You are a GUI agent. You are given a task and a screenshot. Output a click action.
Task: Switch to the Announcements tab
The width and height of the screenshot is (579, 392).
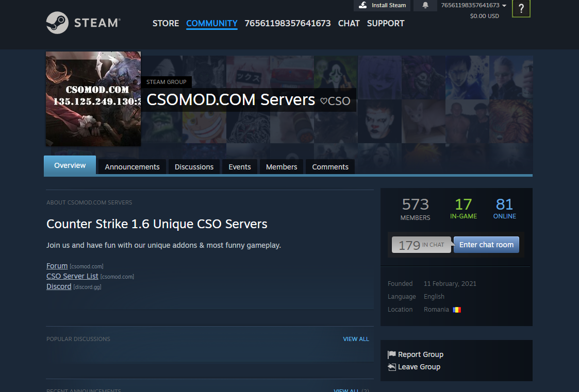pyautogui.click(x=132, y=167)
